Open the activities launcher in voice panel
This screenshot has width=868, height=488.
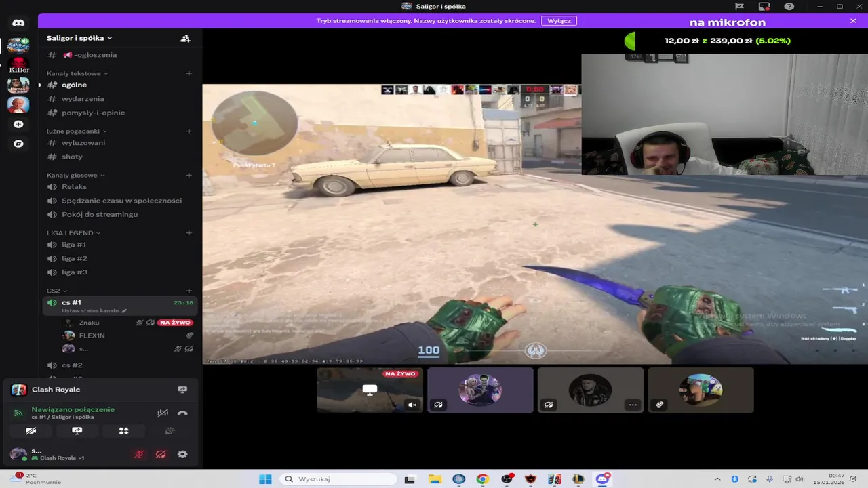(x=123, y=431)
